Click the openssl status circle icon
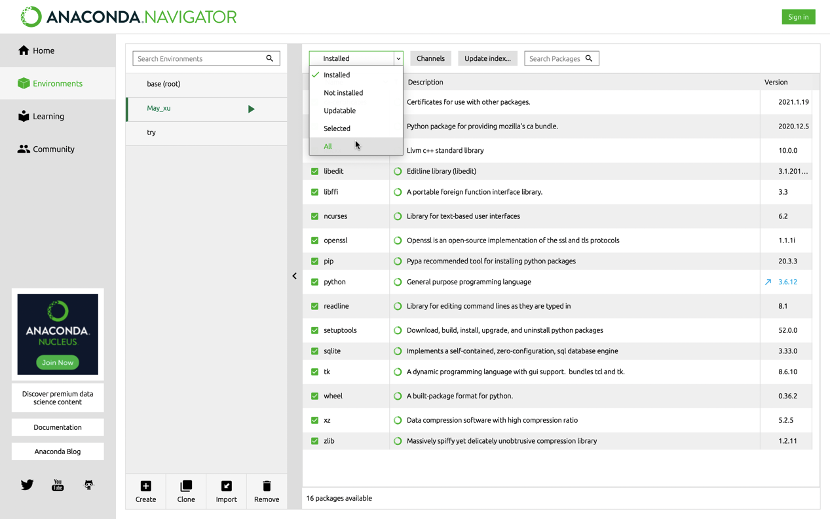The height and width of the screenshot is (520, 830). pyautogui.click(x=398, y=240)
